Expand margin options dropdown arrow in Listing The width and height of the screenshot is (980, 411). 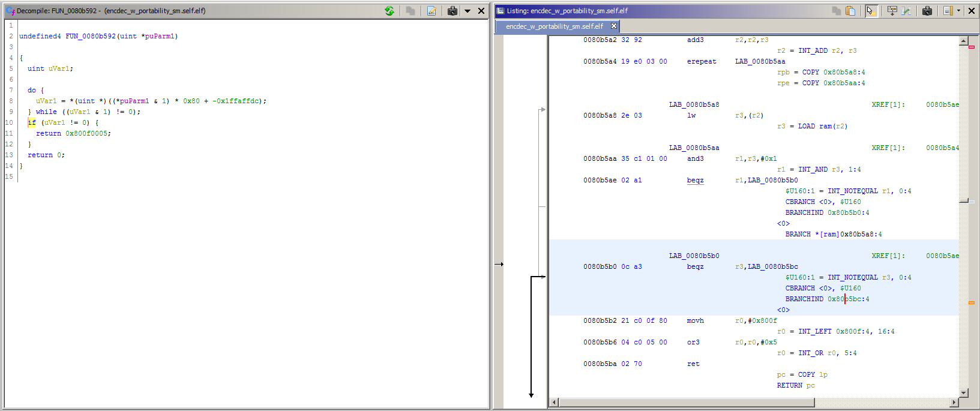tap(958, 11)
